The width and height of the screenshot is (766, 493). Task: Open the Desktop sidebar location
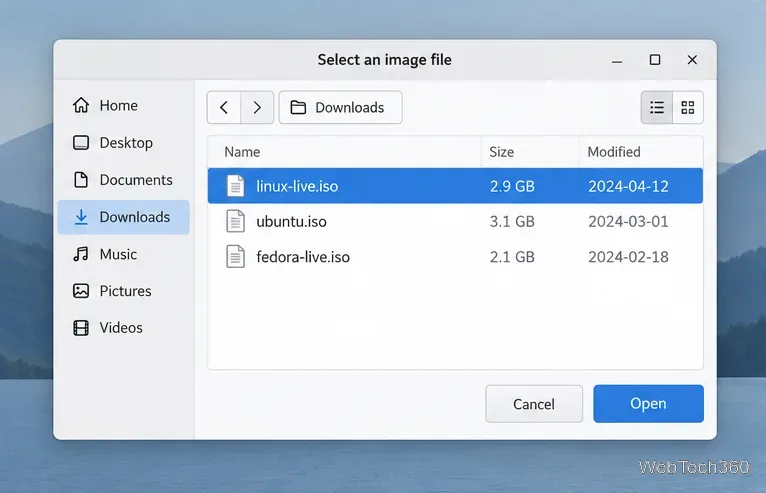point(124,143)
